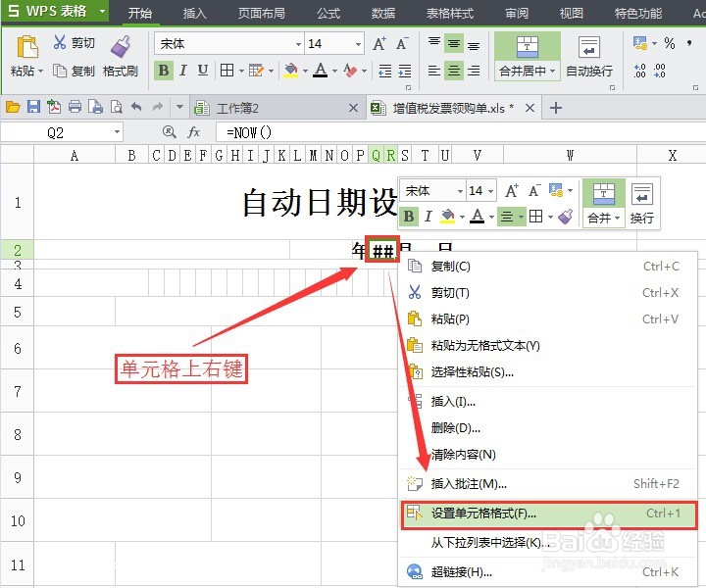Increase font size in mini toolbar

tap(512, 191)
